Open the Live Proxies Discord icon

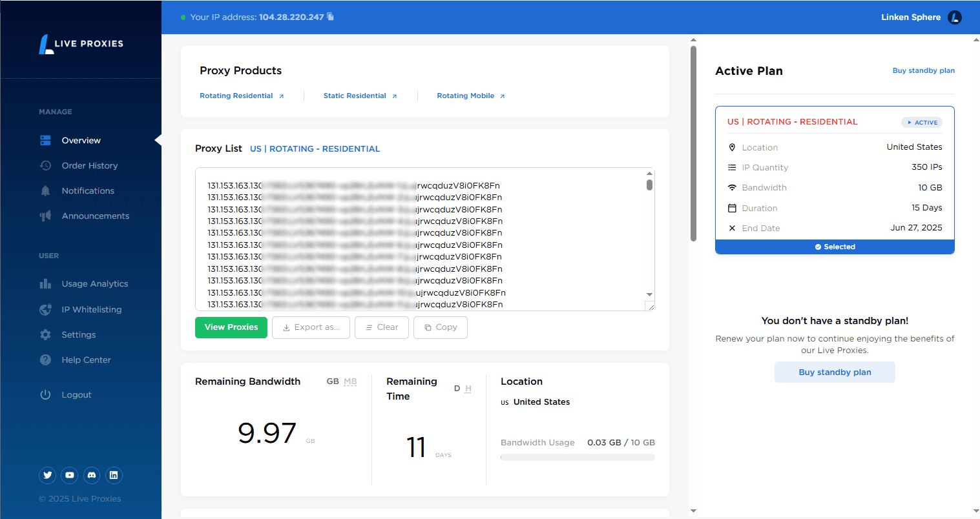click(91, 475)
